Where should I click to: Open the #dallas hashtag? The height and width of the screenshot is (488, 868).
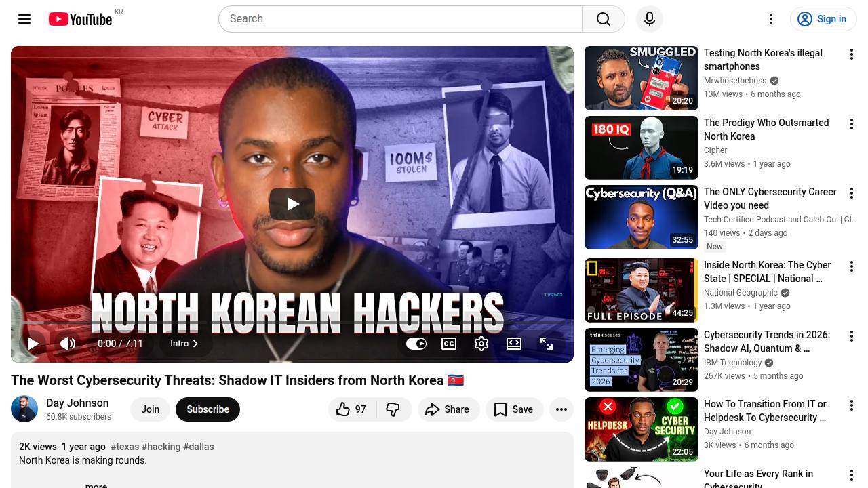(199, 447)
